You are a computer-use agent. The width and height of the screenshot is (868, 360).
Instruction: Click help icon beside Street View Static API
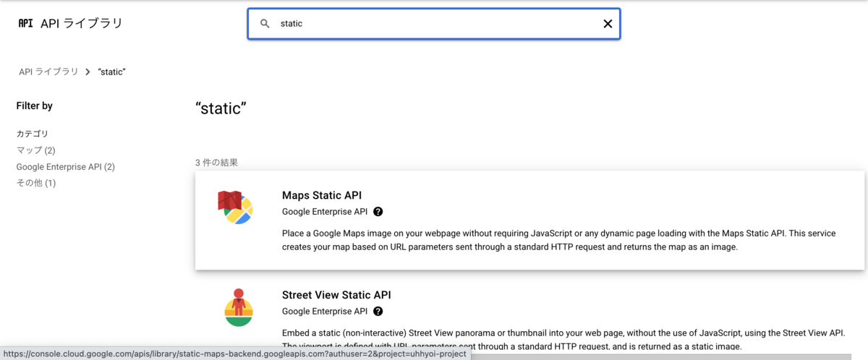(x=378, y=312)
